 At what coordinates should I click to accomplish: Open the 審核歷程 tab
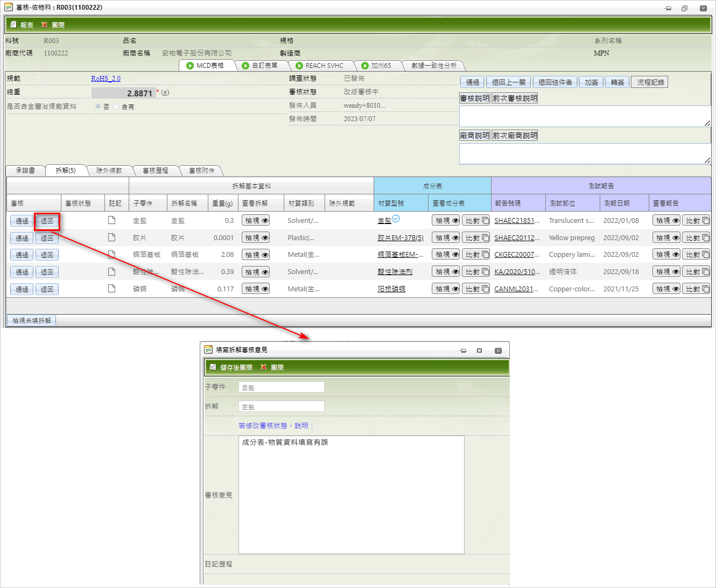coord(156,171)
